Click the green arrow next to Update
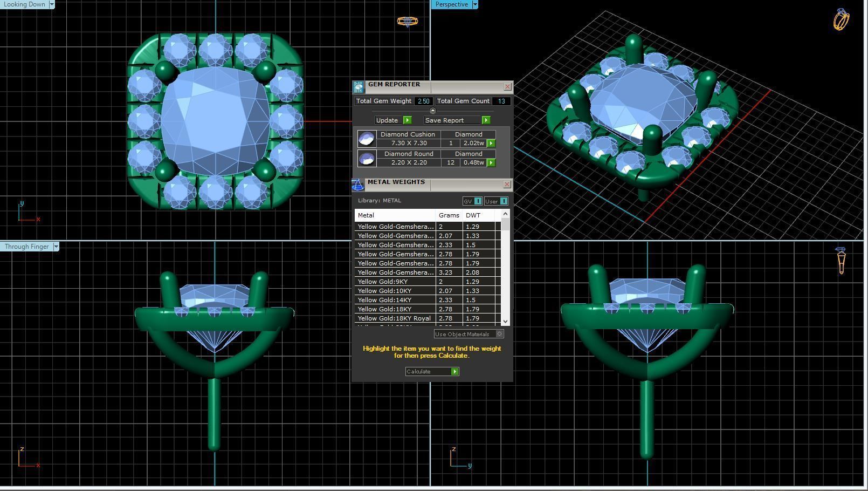 point(407,120)
